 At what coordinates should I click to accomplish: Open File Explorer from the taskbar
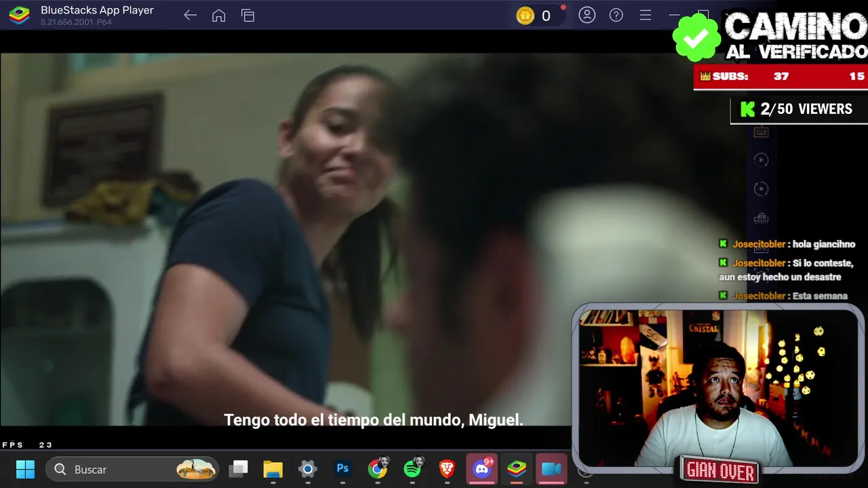pyautogui.click(x=273, y=469)
